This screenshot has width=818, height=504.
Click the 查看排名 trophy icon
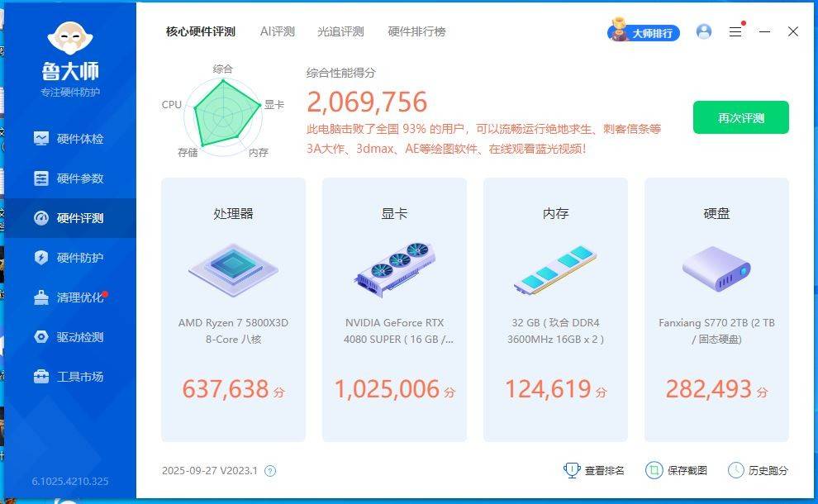tap(572, 469)
